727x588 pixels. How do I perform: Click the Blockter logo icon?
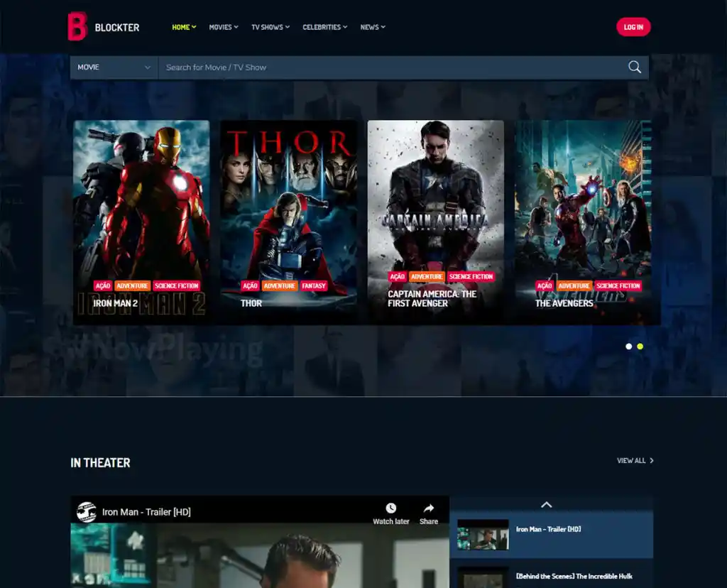point(77,27)
